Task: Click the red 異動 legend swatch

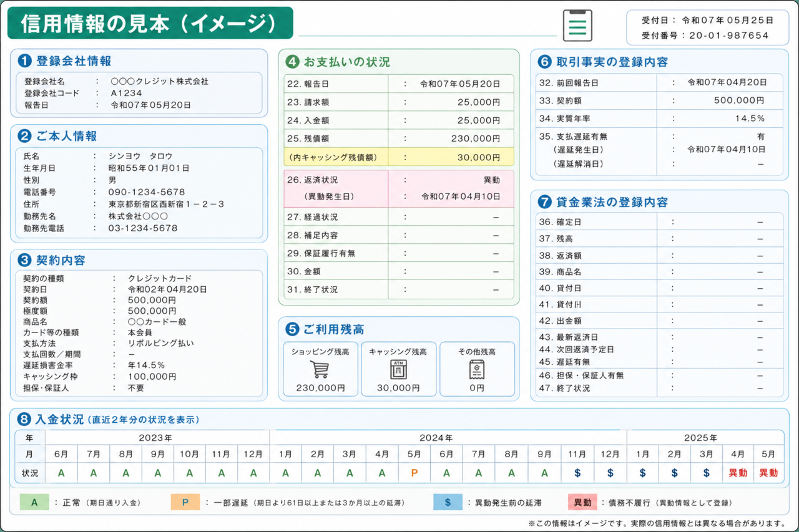Action: [582, 502]
